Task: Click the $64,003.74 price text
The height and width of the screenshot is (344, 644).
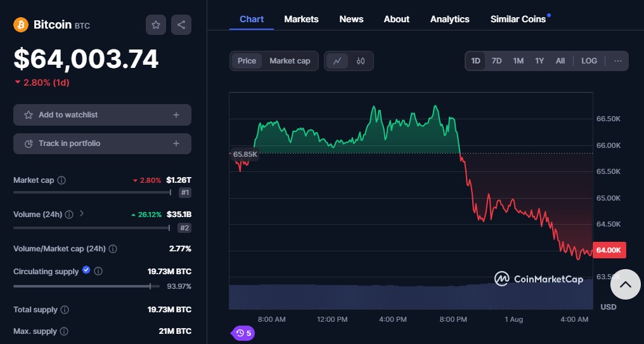Action: (86, 59)
